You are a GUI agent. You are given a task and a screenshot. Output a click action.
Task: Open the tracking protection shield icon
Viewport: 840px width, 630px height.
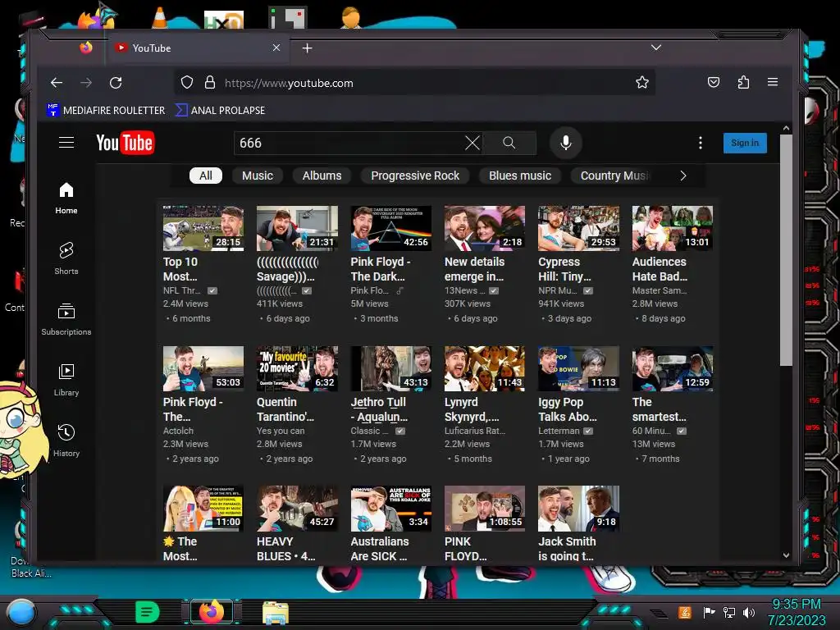(186, 83)
